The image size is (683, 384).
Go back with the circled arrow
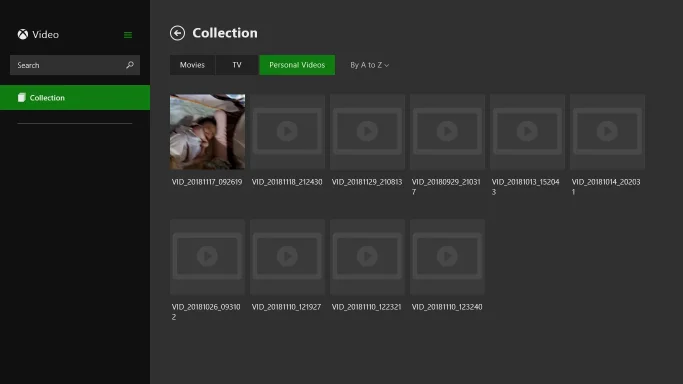tap(177, 33)
